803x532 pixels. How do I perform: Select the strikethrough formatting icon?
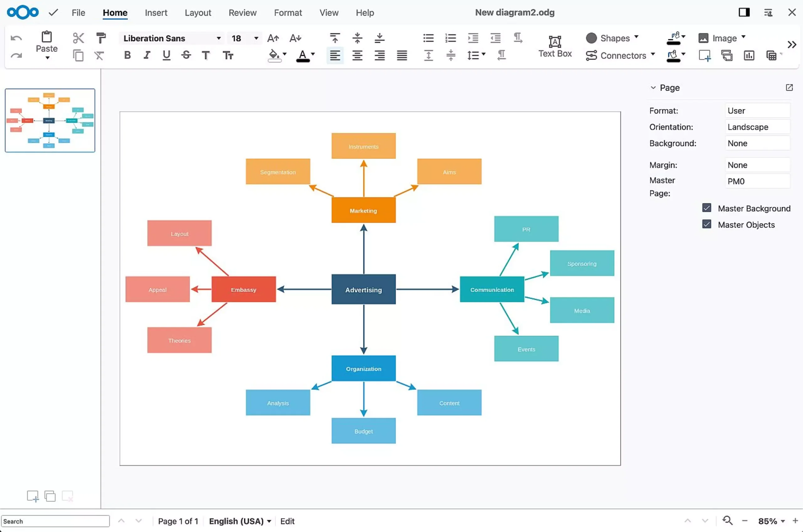coord(186,55)
